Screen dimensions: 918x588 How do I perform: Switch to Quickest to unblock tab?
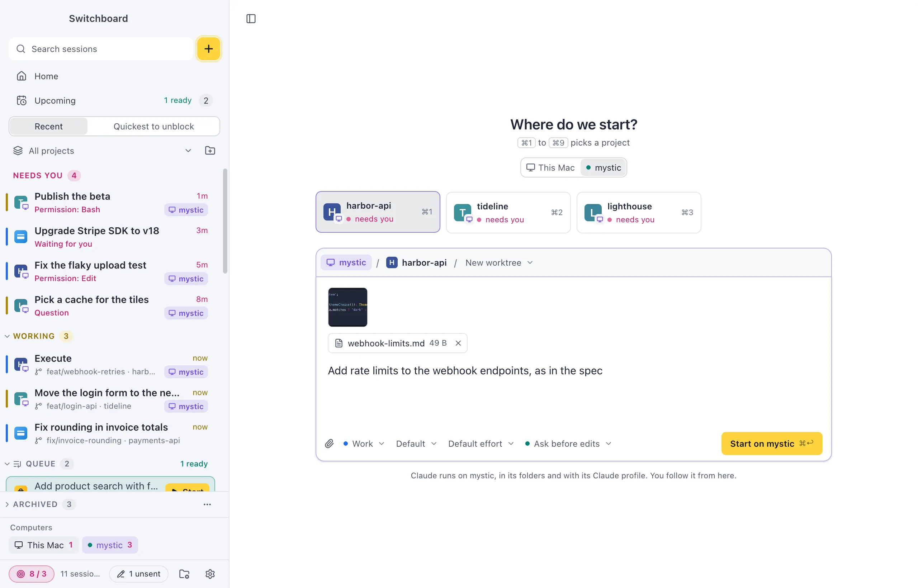tap(153, 126)
